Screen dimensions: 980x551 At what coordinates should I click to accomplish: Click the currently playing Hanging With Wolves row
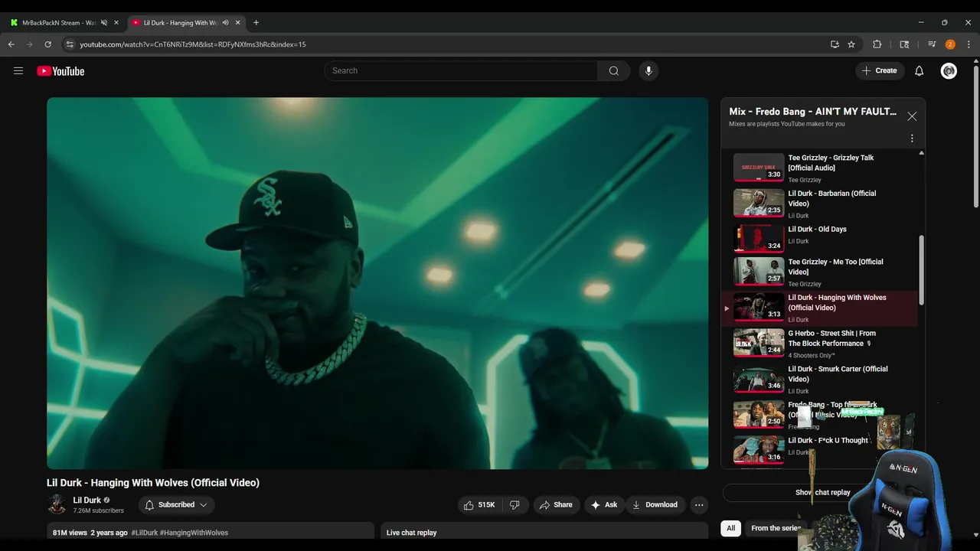point(819,308)
